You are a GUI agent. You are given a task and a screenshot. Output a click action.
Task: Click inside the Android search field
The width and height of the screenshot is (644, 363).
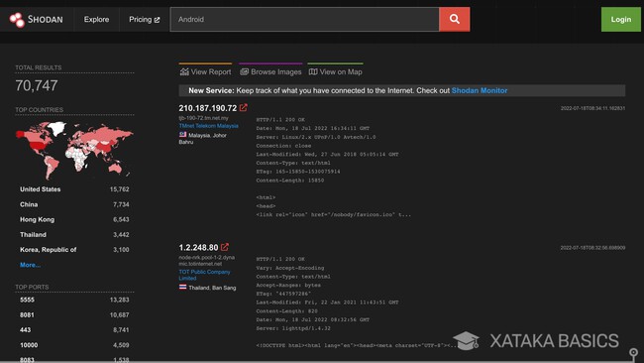[305, 19]
